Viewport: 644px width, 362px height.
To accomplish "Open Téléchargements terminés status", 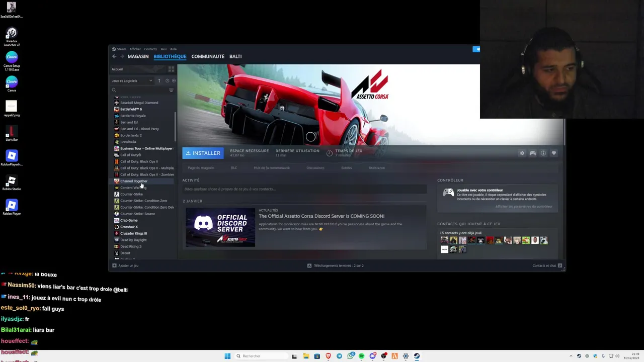I will click(x=335, y=265).
